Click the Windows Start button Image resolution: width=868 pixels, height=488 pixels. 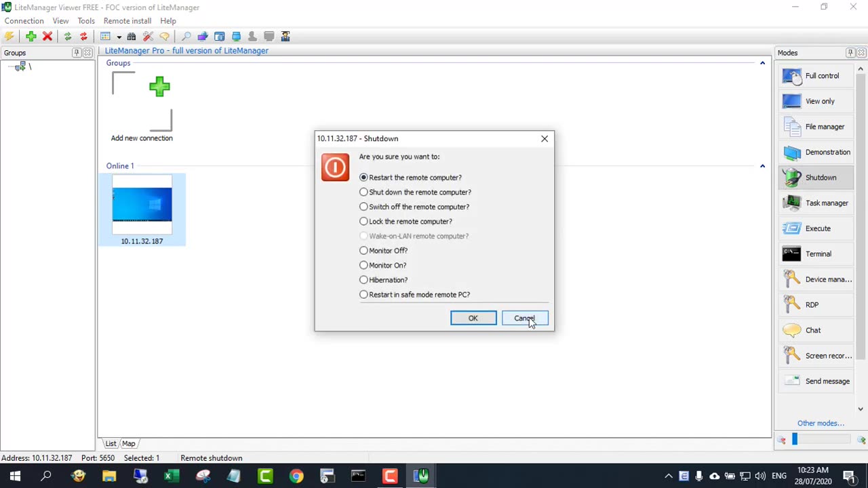pos(15,476)
